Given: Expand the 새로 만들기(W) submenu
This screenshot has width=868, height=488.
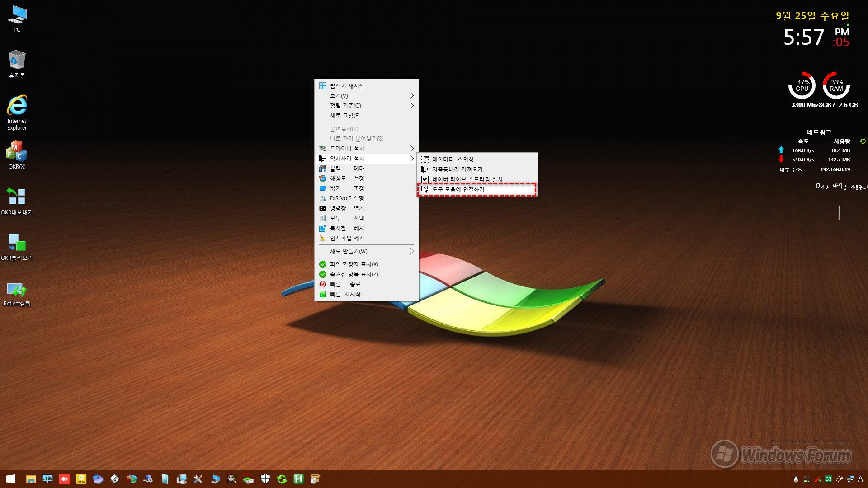Looking at the screenshot, I should pos(367,251).
